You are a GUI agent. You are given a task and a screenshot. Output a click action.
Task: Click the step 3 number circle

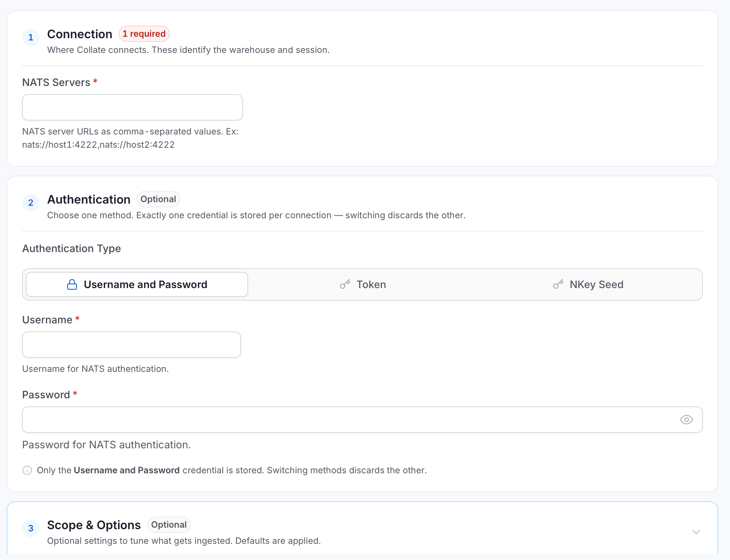point(31,528)
